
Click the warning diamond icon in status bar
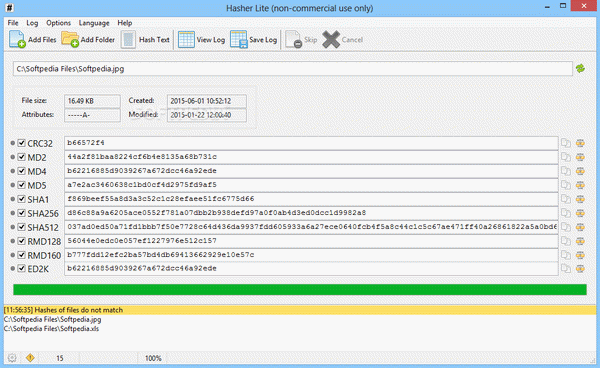pos(30,358)
